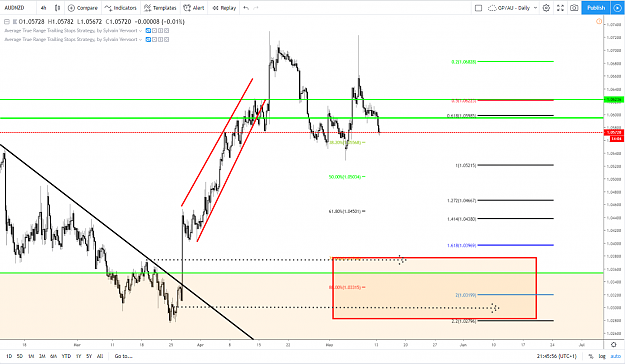Viewport: 625px width, 364px height.
Task: Click the 1.618 blue Fibonacci level line
Action: coord(515,245)
